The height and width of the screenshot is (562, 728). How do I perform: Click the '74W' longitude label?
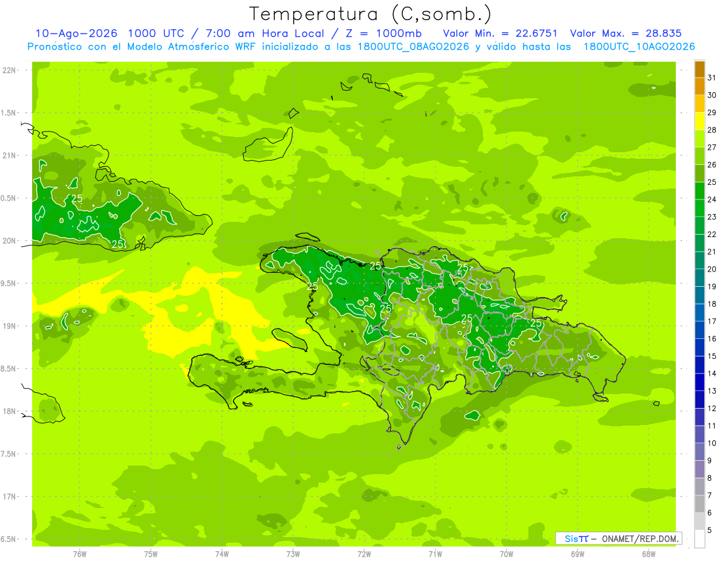click(222, 554)
